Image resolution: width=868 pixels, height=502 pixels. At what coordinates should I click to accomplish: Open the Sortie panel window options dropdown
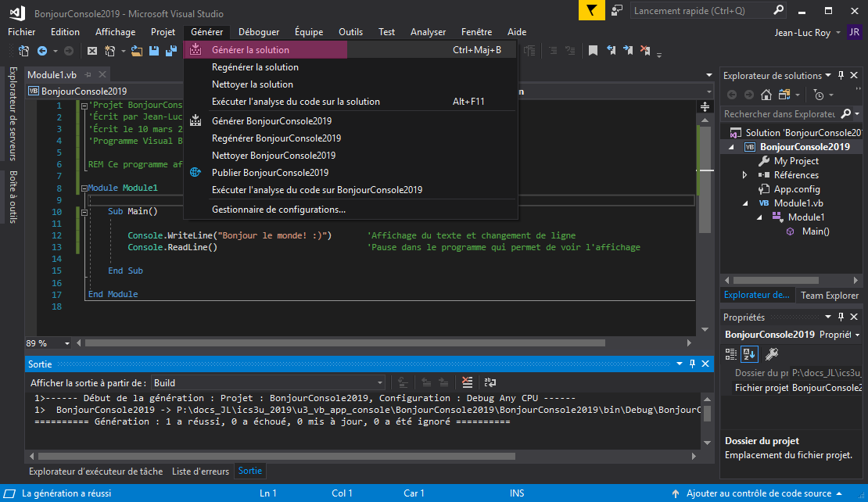click(680, 364)
